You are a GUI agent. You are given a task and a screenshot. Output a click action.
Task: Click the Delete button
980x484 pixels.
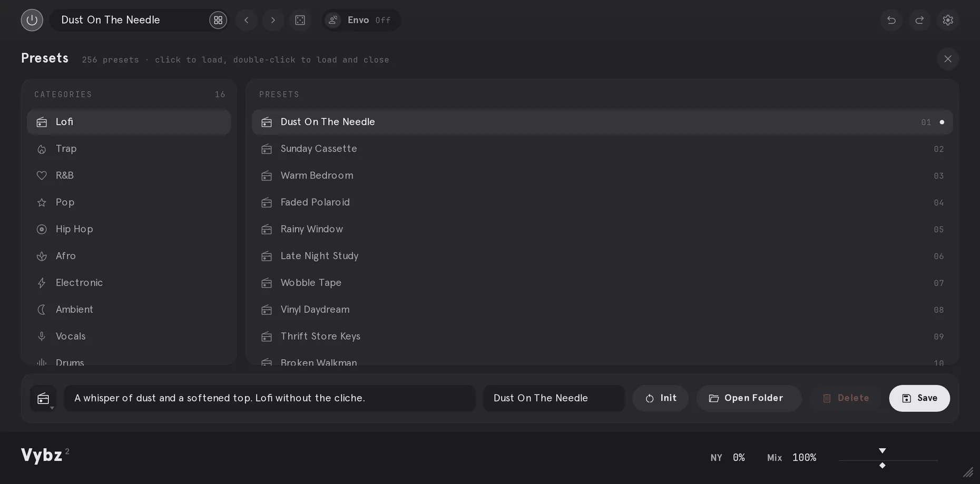click(846, 398)
